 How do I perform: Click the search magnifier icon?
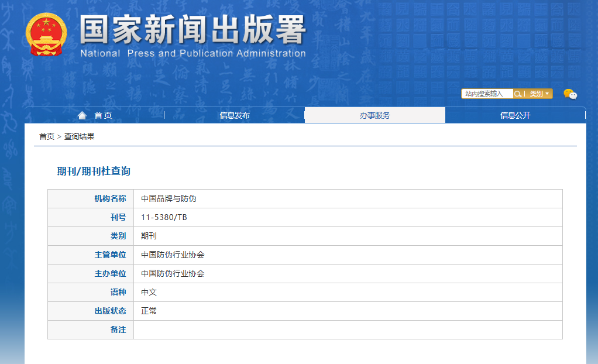[x=518, y=94]
